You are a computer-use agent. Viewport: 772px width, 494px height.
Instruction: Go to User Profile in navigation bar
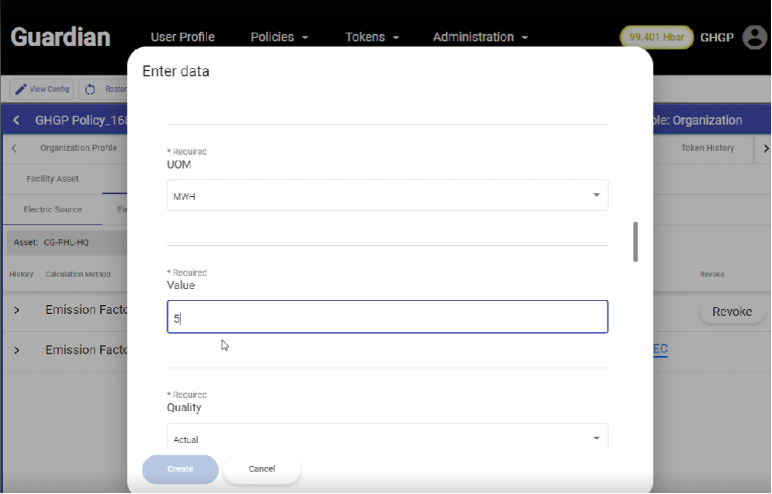182,37
